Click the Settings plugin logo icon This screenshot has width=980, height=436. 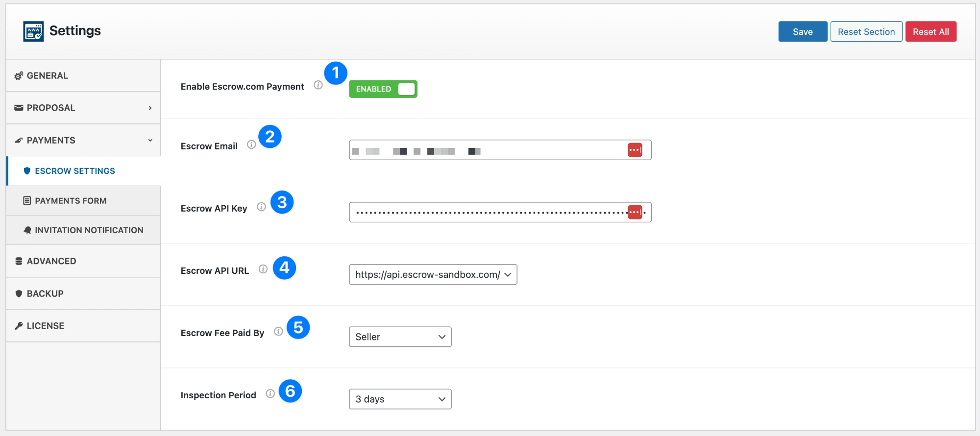(x=33, y=31)
